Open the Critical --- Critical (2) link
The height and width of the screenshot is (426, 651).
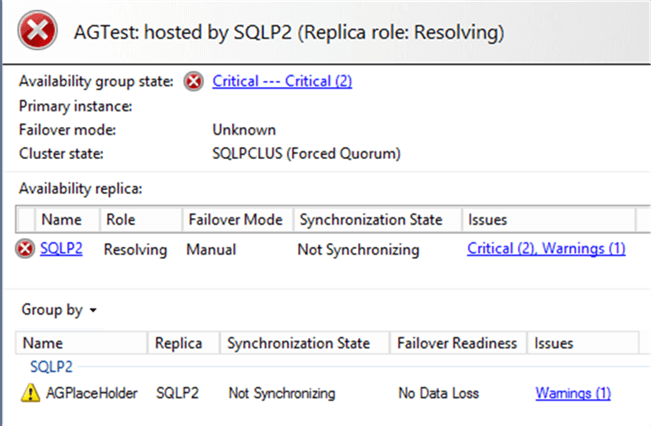(282, 81)
